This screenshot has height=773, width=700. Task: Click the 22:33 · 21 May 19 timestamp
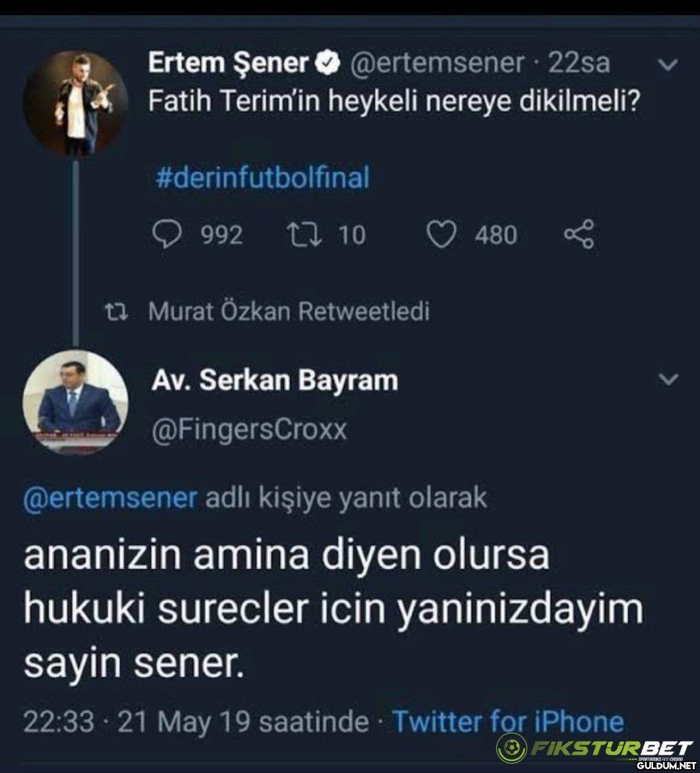196,721
